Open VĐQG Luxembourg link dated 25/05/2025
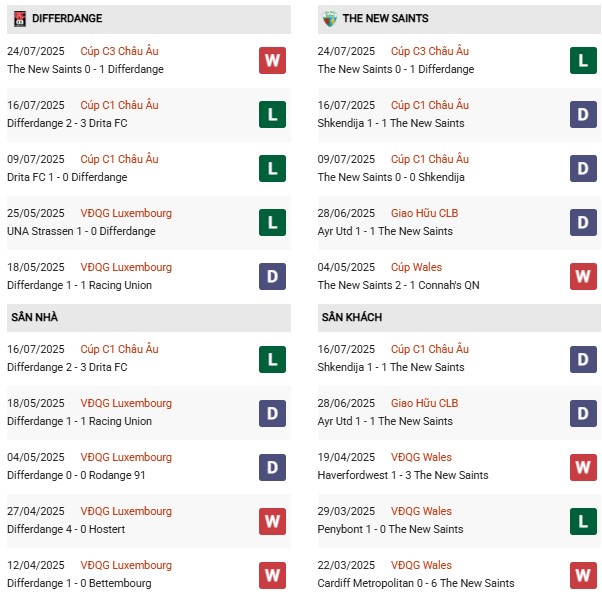602x595 pixels. 126,213
